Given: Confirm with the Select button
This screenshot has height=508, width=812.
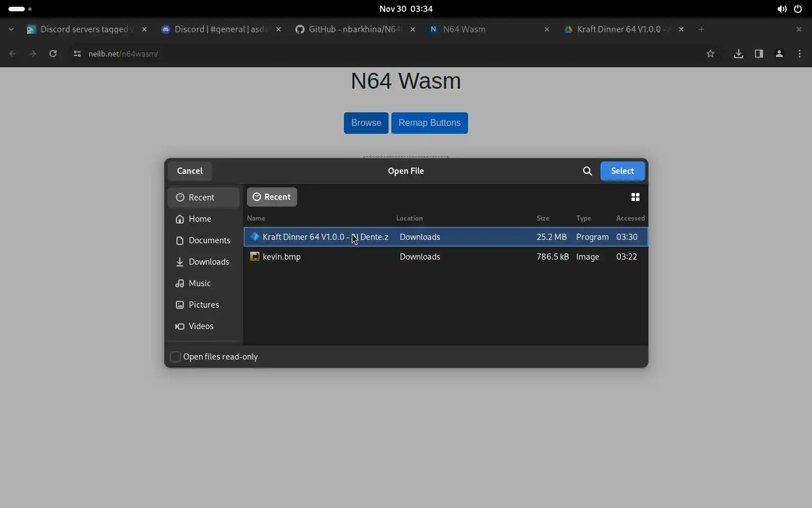Looking at the screenshot, I should pyautogui.click(x=623, y=171).
